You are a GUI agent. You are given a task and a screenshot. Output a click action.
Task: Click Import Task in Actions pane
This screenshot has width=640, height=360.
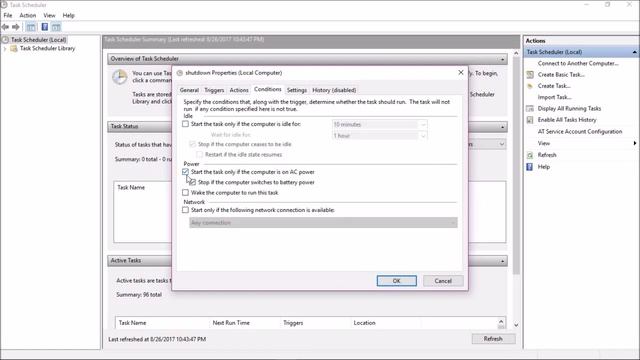pos(554,97)
